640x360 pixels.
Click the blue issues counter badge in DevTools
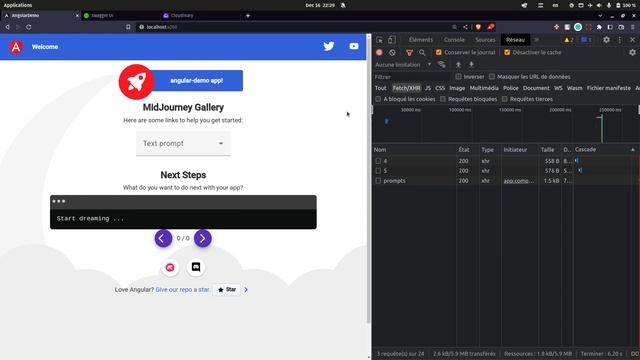pyautogui.click(x=586, y=40)
